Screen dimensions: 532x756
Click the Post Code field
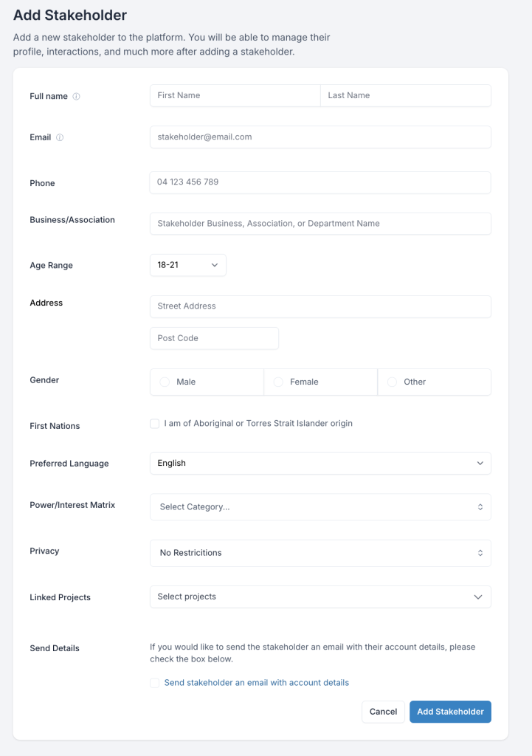click(214, 338)
